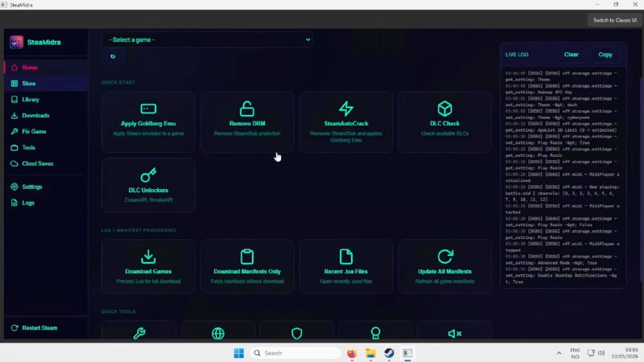
Task: Click the award badge quick tool icon
Action: 375,333
